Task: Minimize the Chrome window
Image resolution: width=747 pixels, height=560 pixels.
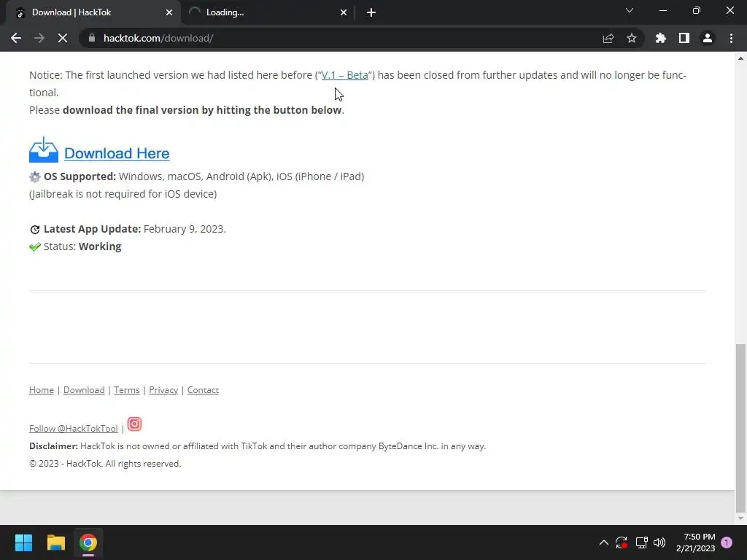Action: (662, 10)
